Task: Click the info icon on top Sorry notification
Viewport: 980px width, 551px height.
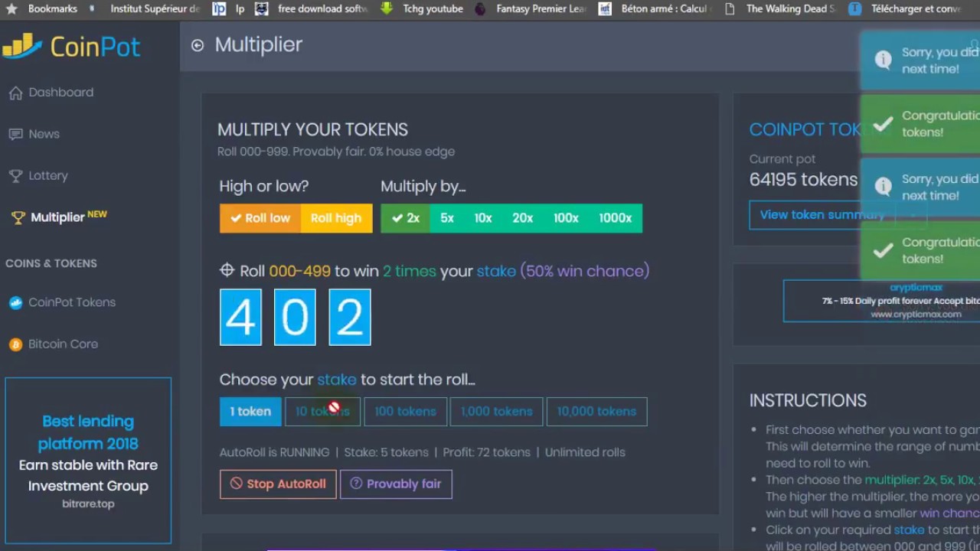Action: click(x=884, y=60)
